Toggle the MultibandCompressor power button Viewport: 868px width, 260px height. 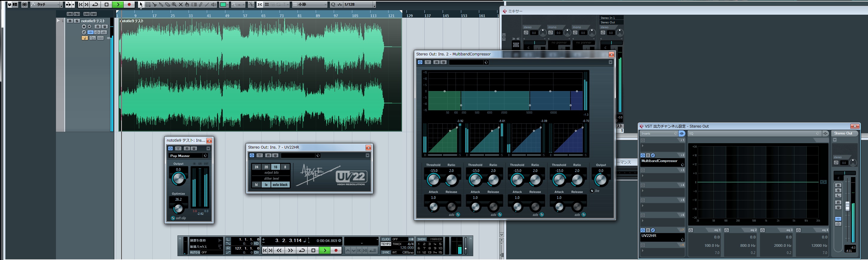pos(420,62)
